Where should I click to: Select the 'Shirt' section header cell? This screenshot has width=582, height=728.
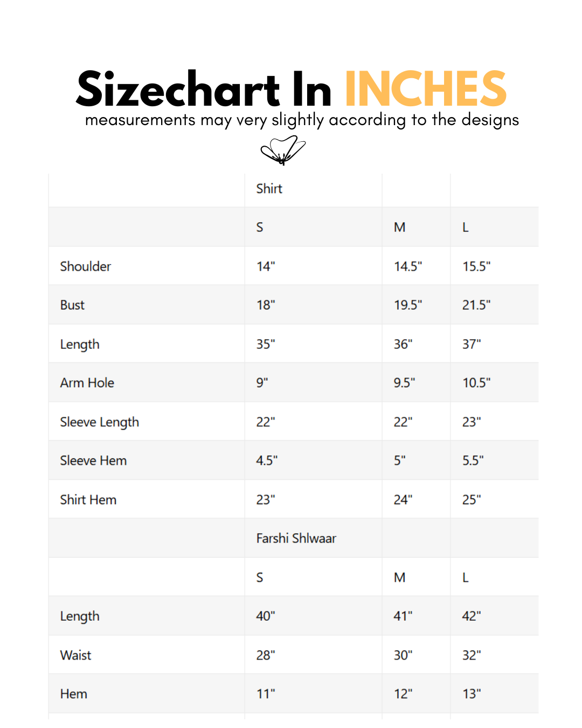tap(269, 189)
